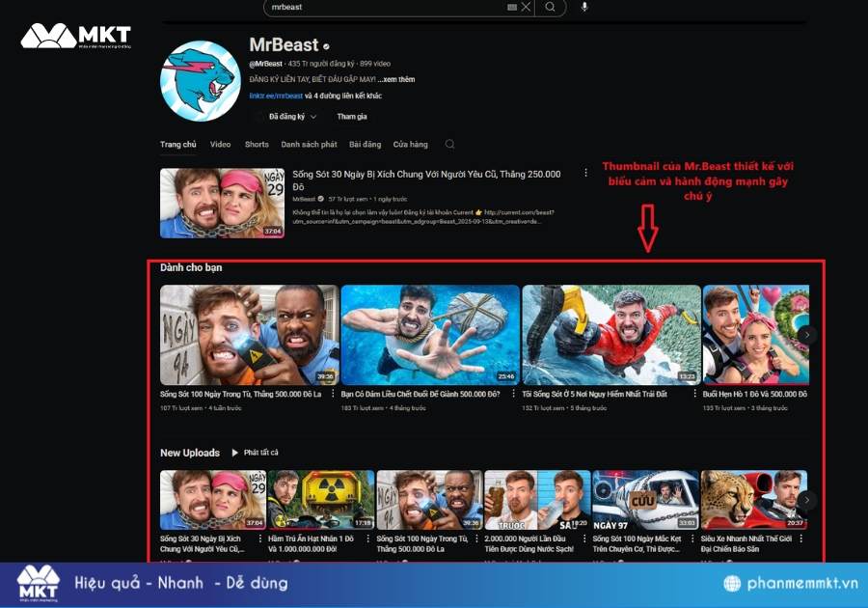Open featured video thumbnail Ngày 29
Screen dimensions: 868x608
pos(222,204)
